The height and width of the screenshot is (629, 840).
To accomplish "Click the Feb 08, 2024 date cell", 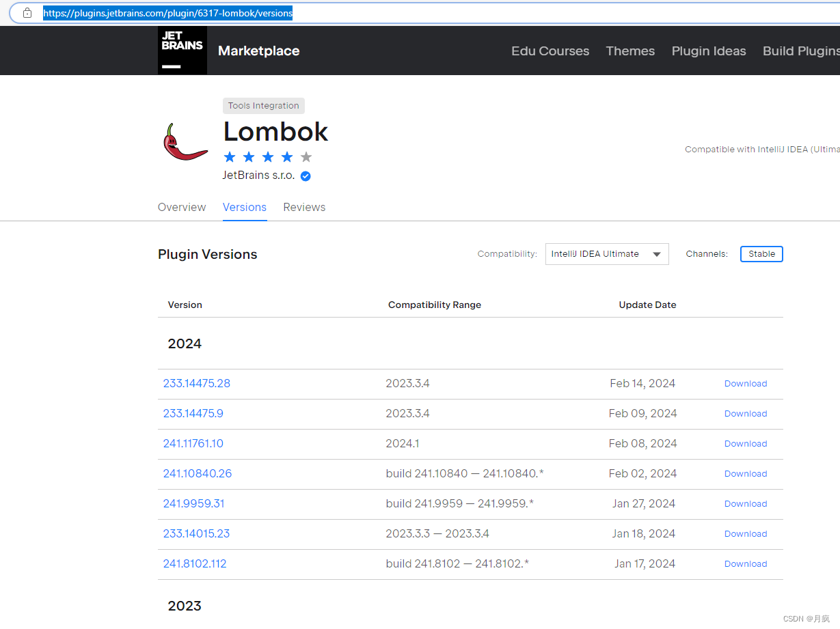I will click(x=643, y=444).
